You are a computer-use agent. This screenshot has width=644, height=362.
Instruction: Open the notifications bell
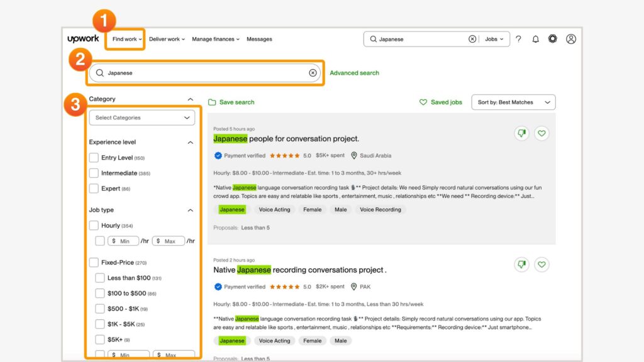pyautogui.click(x=535, y=39)
